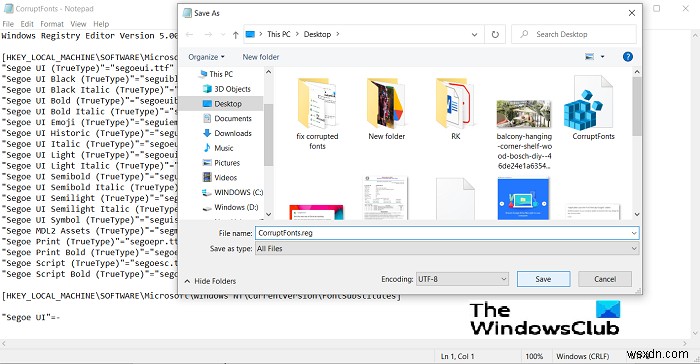Select the blue laptop image thumbnail
The width and height of the screenshot is (700, 364).
(524, 198)
